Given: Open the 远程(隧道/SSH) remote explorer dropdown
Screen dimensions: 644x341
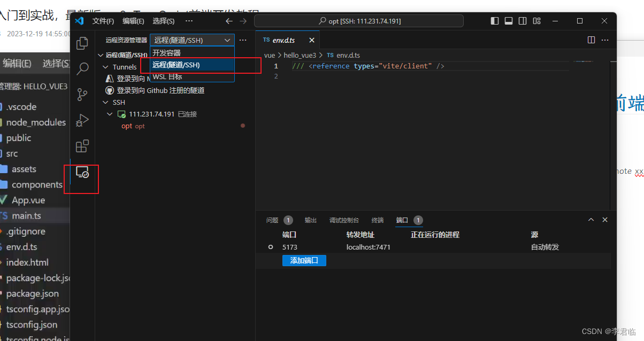Looking at the screenshot, I should pos(192,40).
